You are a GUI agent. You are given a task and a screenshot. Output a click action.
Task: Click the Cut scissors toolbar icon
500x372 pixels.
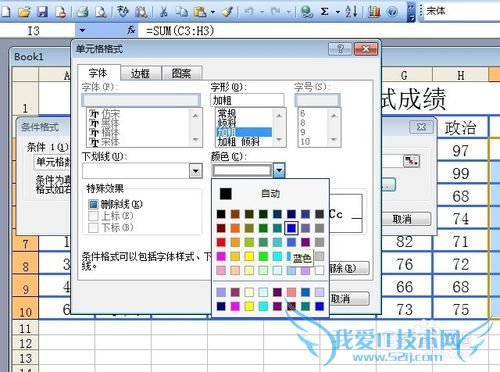point(163,12)
